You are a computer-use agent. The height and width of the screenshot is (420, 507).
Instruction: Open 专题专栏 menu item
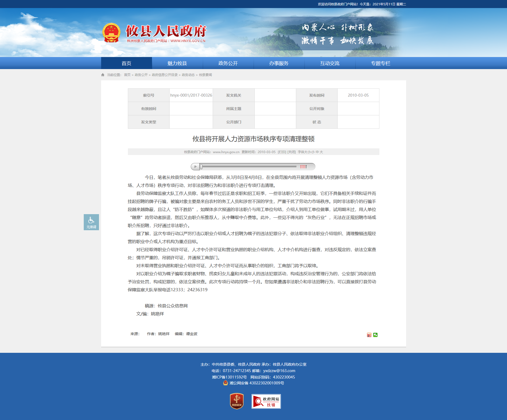pyautogui.click(x=380, y=63)
